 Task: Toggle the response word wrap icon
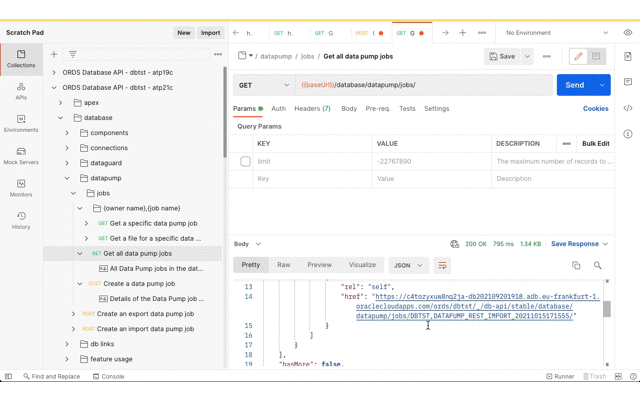click(442, 266)
